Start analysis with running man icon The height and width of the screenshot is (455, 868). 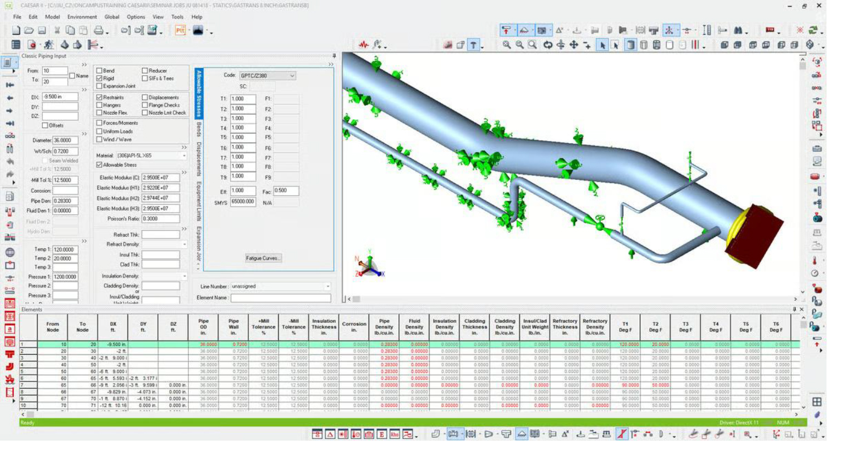[x=49, y=45]
